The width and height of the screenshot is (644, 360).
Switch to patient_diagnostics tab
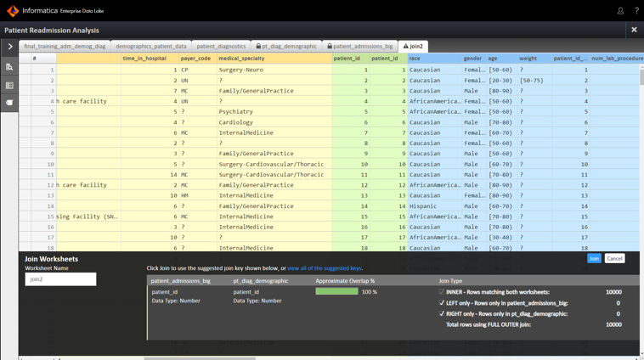click(221, 47)
